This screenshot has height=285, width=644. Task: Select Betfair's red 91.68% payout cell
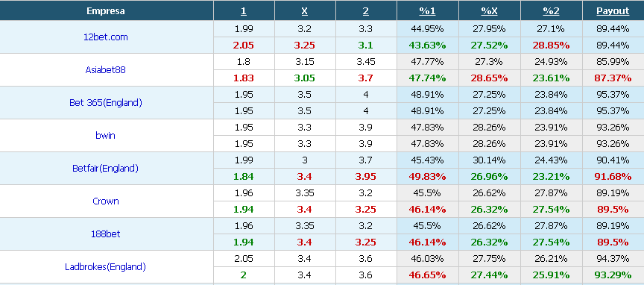point(613,177)
